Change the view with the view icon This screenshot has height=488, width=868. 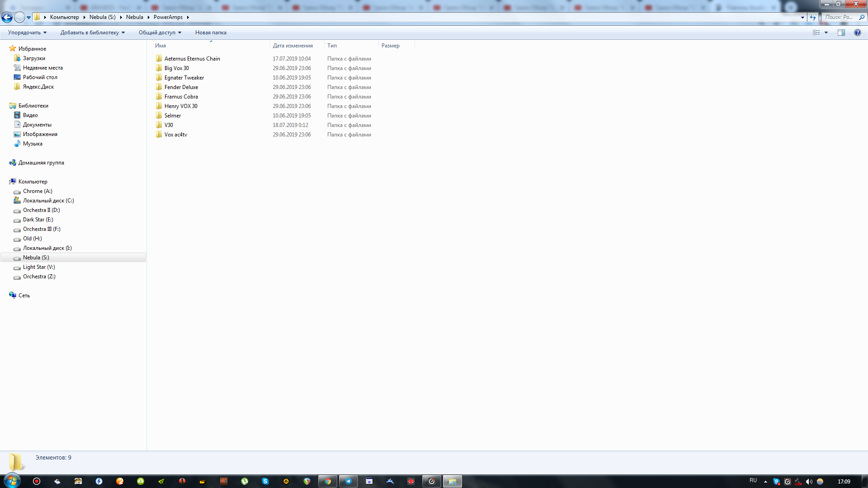click(x=816, y=33)
